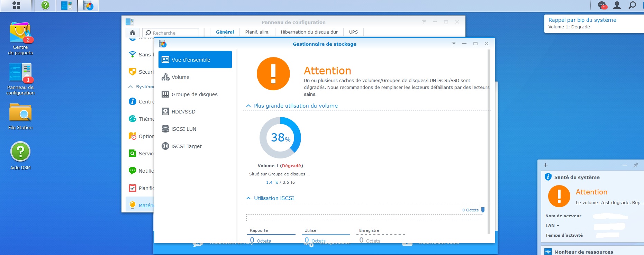
Task: Select Centre d'infos item in Control Panel
Action: (140, 102)
